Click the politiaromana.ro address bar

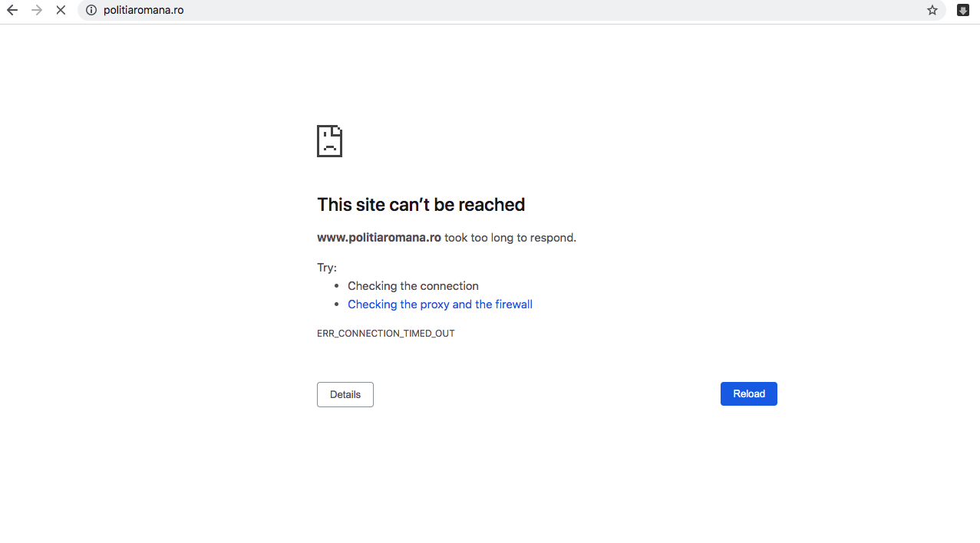coord(512,11)
